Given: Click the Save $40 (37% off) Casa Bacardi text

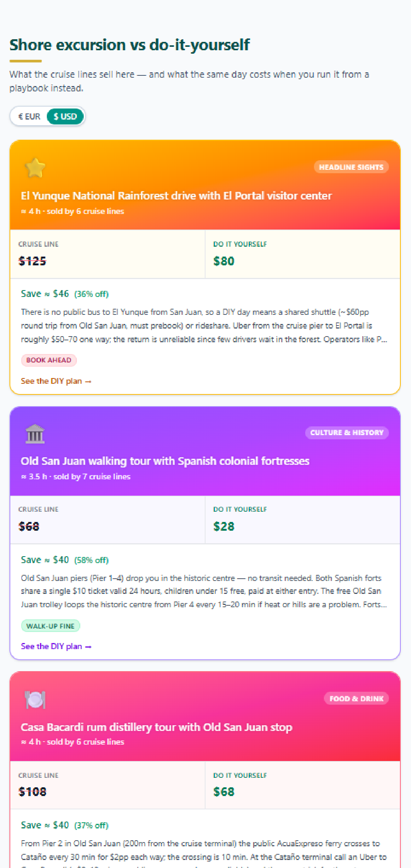Looking at the screenshot, I should coord(65,825).
